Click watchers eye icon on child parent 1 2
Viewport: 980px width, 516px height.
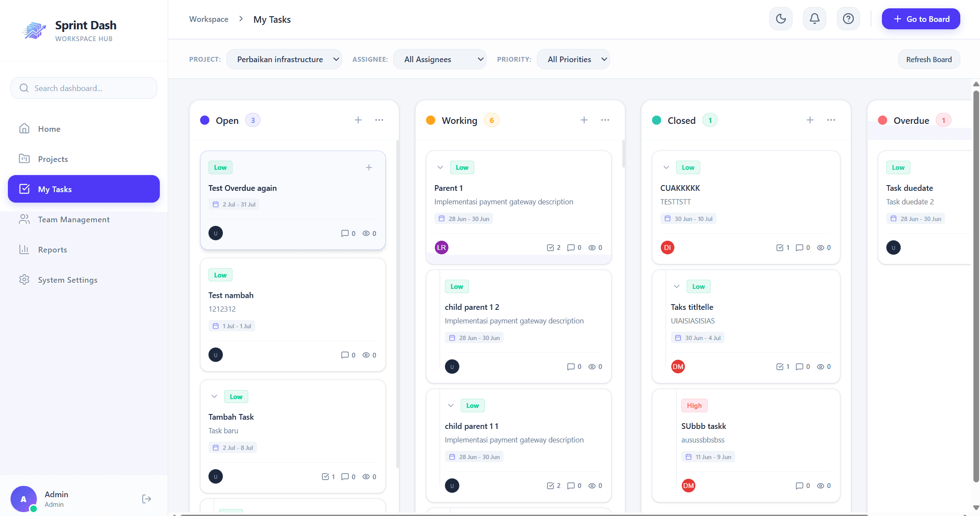592,367
